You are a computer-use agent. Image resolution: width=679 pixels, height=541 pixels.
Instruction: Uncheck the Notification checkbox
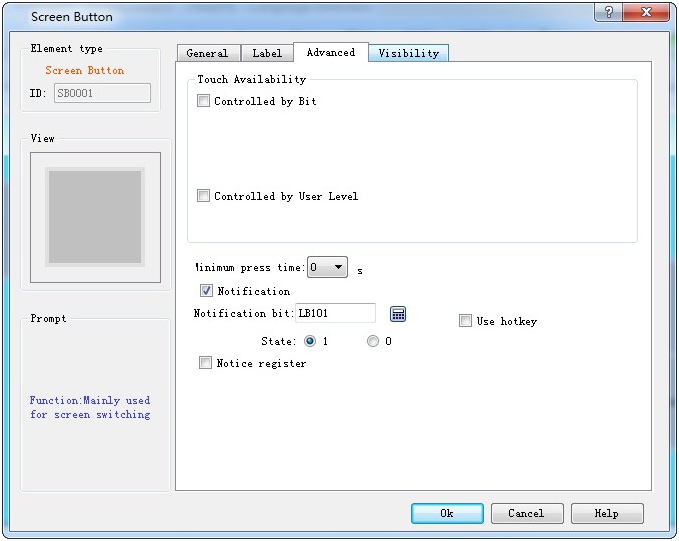(x=207, y=291)
